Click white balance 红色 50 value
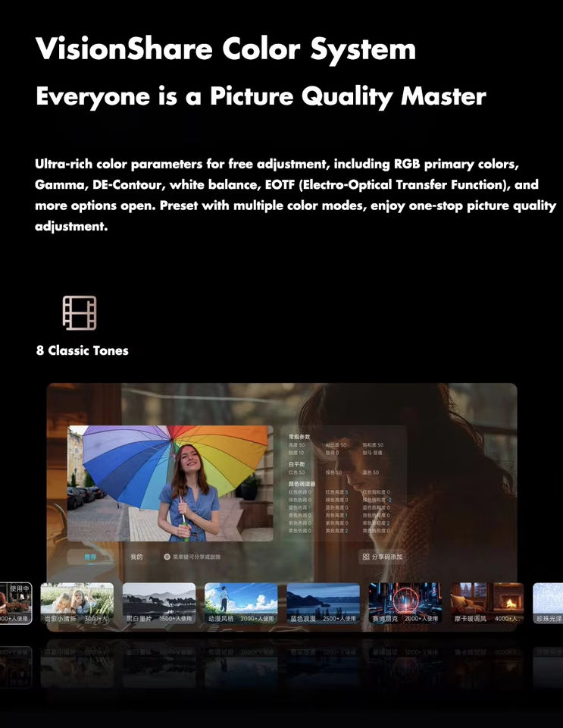 pyautogui.click(x=297, y=472)
